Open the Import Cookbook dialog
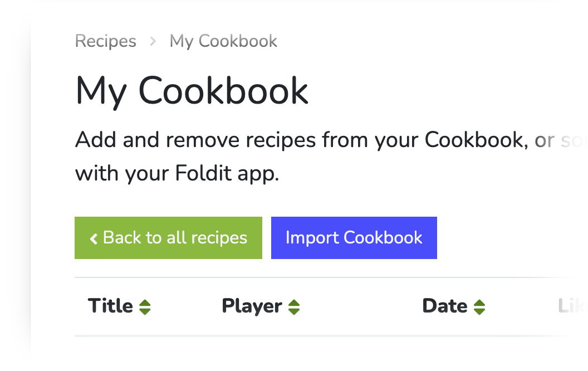588x371 pixels. point(354,238)
